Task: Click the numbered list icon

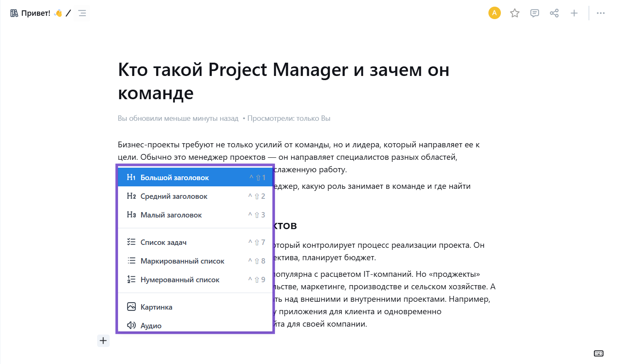Action: (131, 279)
